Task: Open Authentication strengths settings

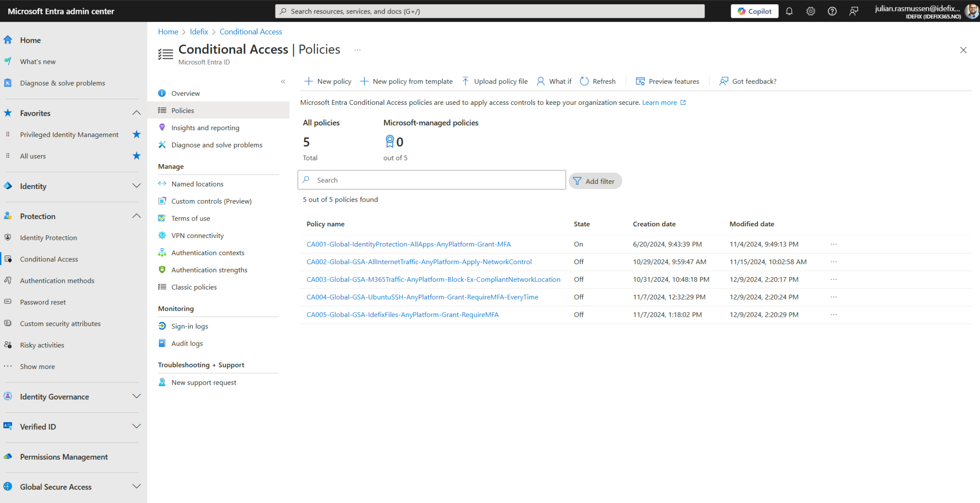Action: (210, 269)
